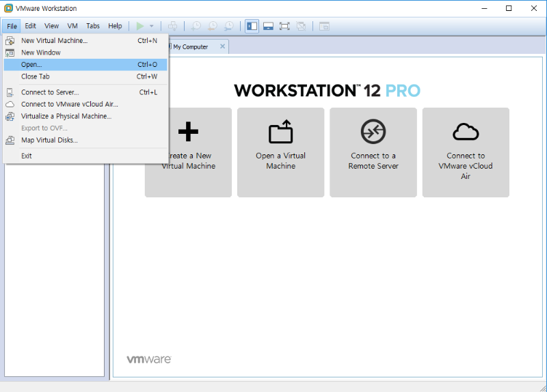Enter full screen mode from toolbar
Viewport: 547px width, 392px height.
pos(284,26)
